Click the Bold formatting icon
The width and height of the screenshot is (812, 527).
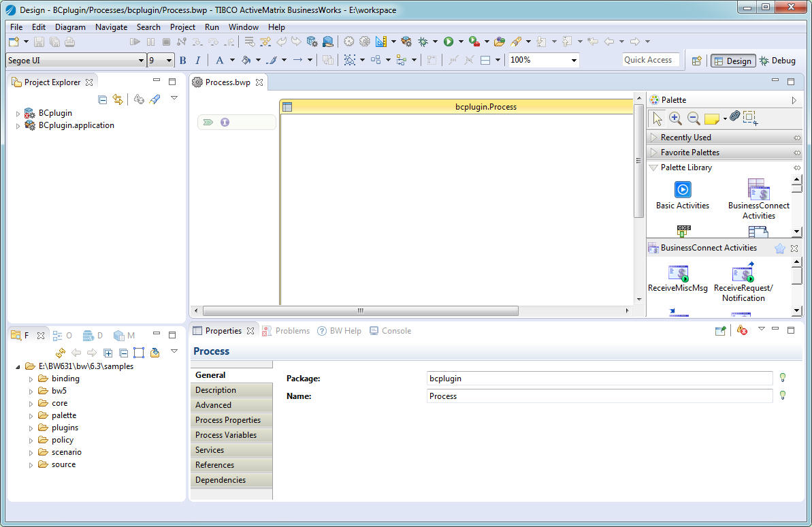pos(182,61)
